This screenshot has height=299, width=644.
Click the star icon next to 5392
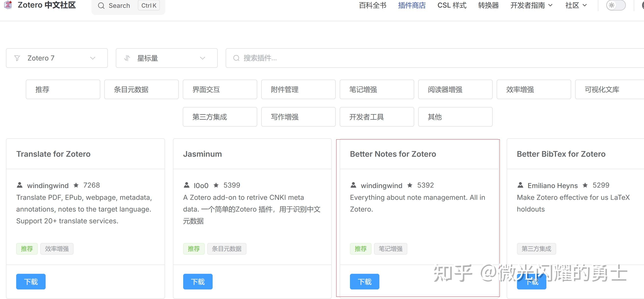410,185
